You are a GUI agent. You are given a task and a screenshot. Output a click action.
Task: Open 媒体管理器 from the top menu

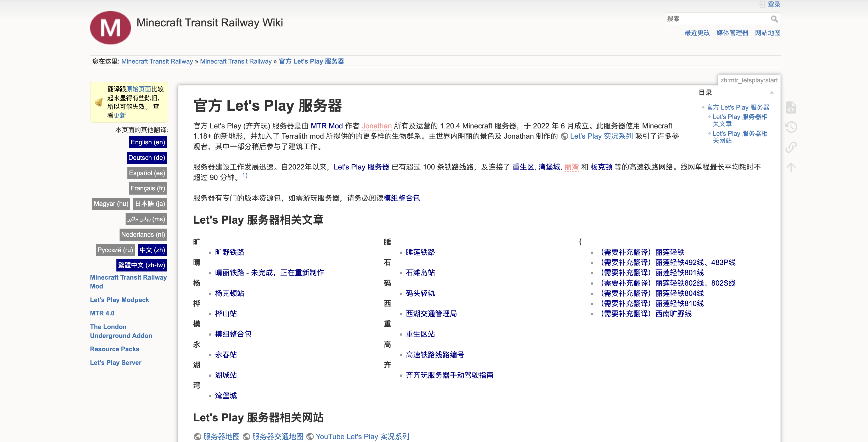(732, 33)
